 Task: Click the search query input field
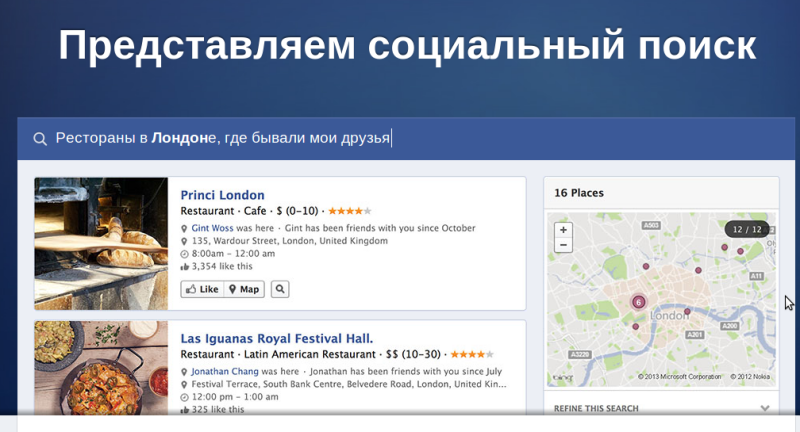click(406, 138)
